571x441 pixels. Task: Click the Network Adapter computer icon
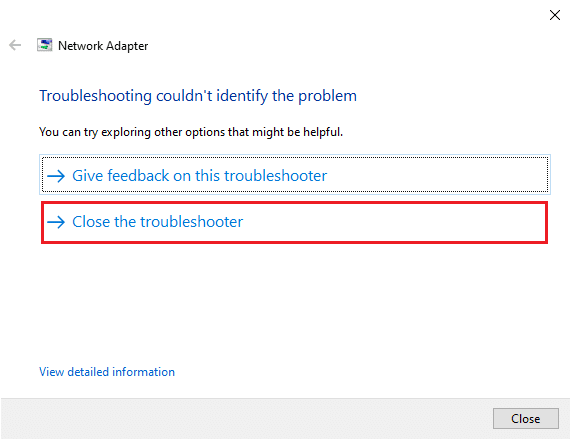tap(44, 45)
